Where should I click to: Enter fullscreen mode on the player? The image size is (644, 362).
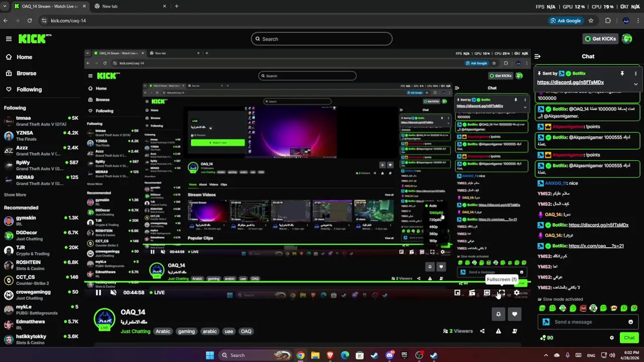coord(502,293)
